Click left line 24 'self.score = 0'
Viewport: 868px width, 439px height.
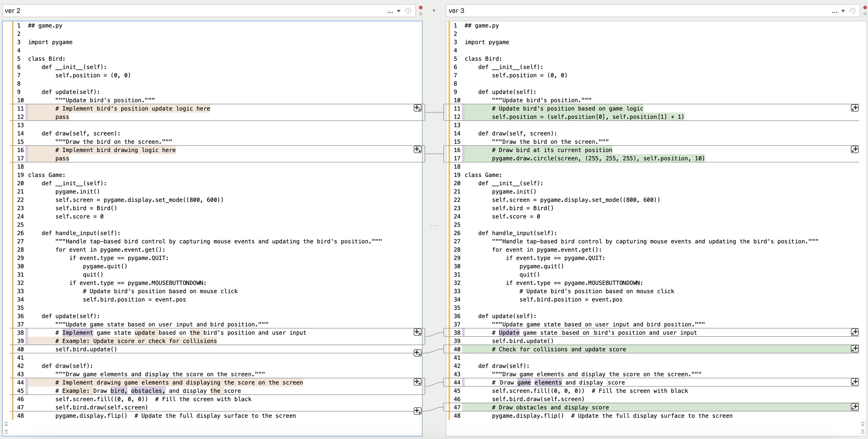(x=79, y=217)
